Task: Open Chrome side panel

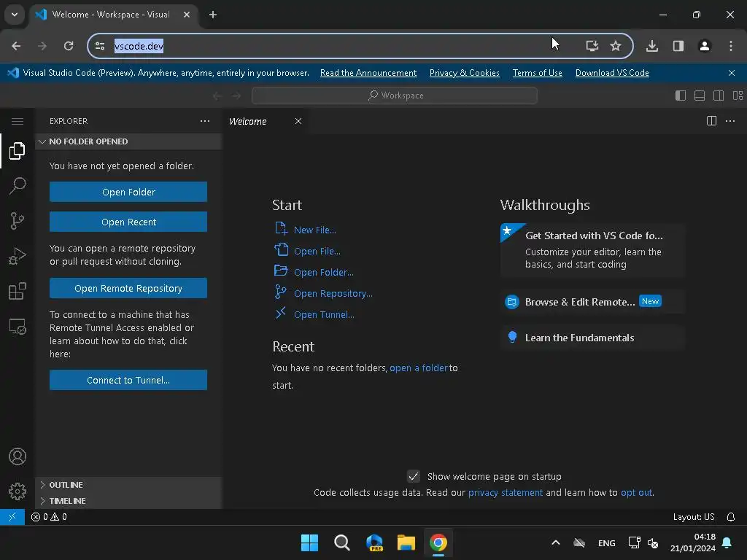Action: coord(678,46)
